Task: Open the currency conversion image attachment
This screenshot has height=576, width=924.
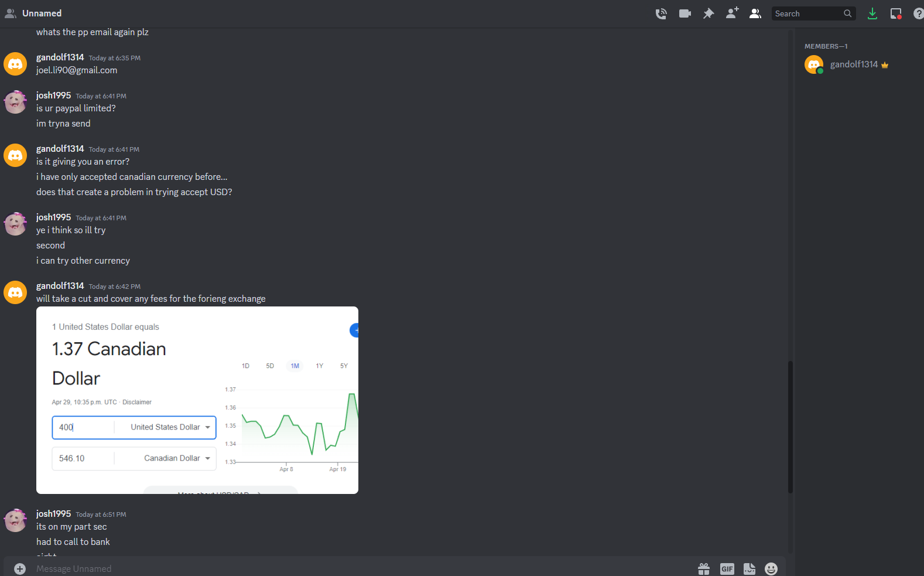Action: point(197,400)
